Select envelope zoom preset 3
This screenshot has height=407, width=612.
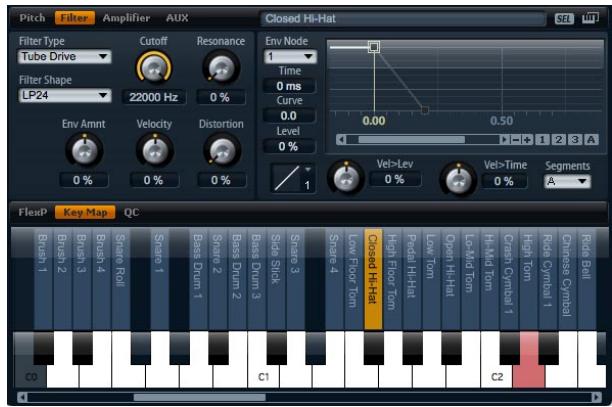point(575,140)
